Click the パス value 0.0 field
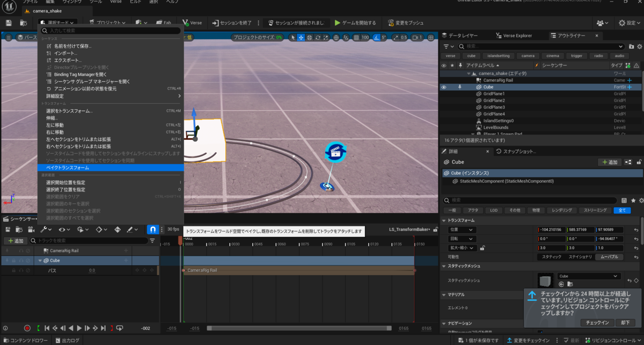Image resolution: width=644 pixels, height=345 pixels. click(92, 271)
